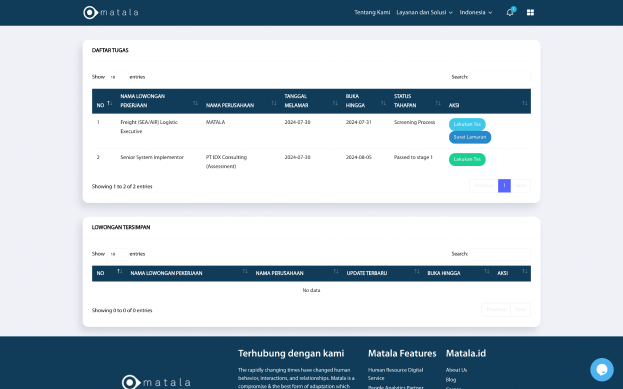
Task: Click the Matala logo in header
Action: (x=111, y=12)
